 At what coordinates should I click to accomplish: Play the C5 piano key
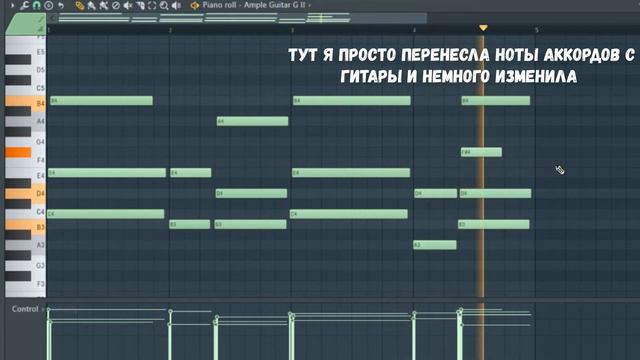pos(25,88)
